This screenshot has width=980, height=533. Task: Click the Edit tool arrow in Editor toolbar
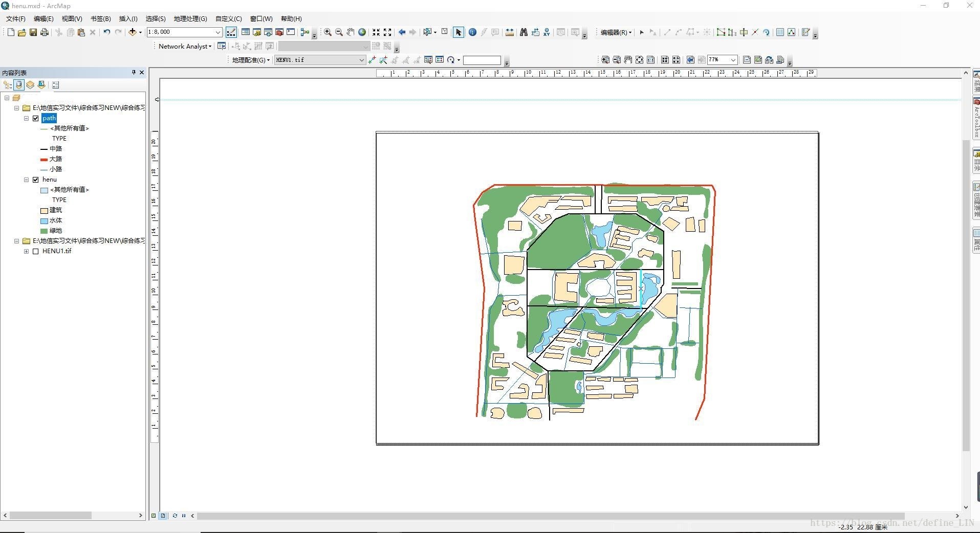pos(641,32)
